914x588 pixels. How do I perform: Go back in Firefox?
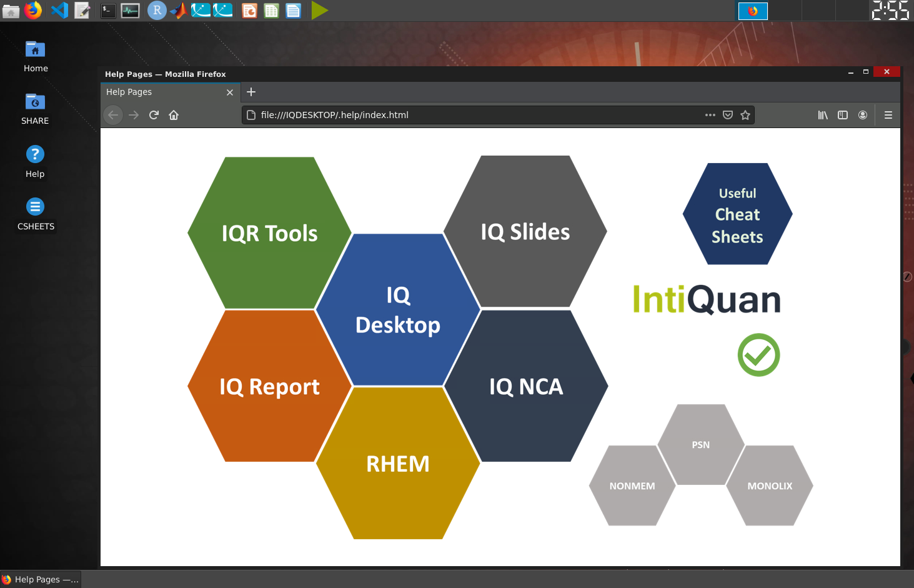click(113, 115)
